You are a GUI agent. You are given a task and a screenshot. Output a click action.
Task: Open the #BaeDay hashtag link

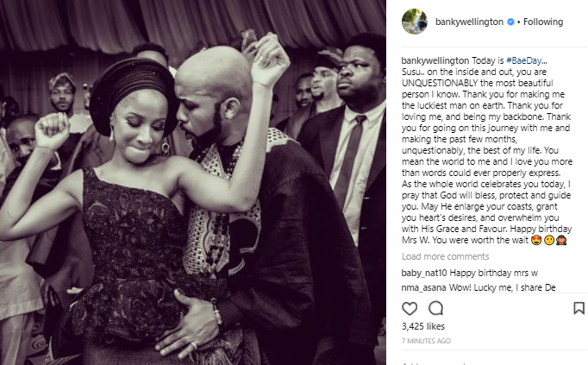(523, 60)
